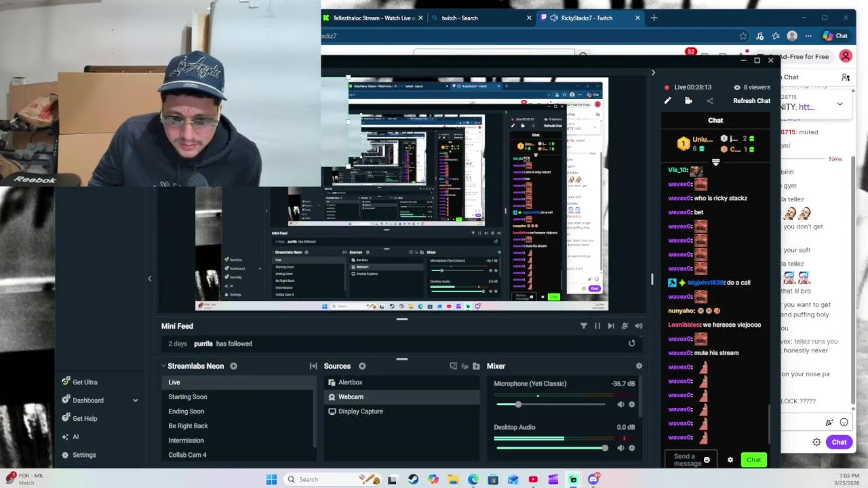Click Refresh Chat
Screen dimensions: 868x488
tap(751, 101)
